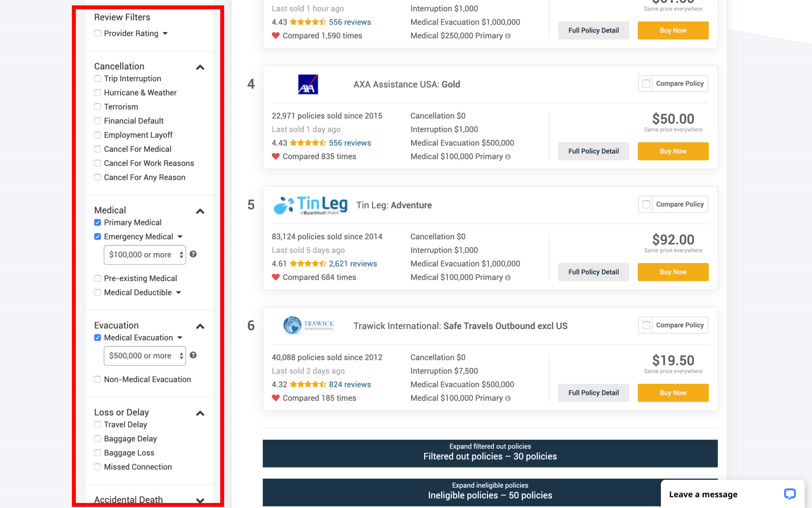Screen dimensions: 812x508
Task: Click help icon beside Emergency Medical amount
Action: click(193, 254)
